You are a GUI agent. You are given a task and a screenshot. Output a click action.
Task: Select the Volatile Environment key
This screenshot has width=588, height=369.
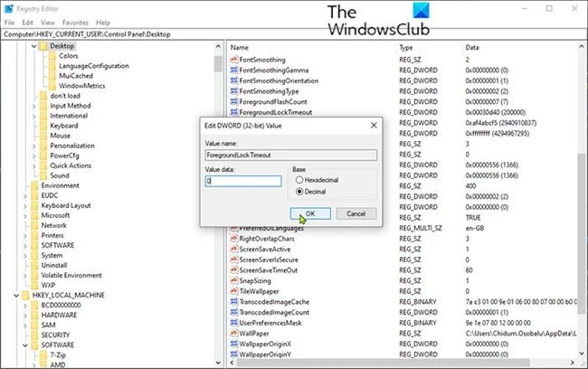pyautogui.click(x=71, y=275)
